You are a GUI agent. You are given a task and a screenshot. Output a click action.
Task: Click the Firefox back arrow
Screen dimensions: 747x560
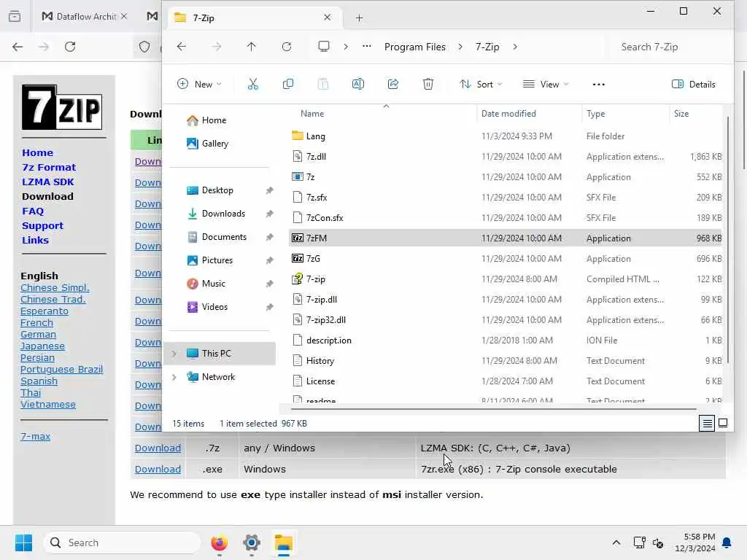tap(18, 47)
